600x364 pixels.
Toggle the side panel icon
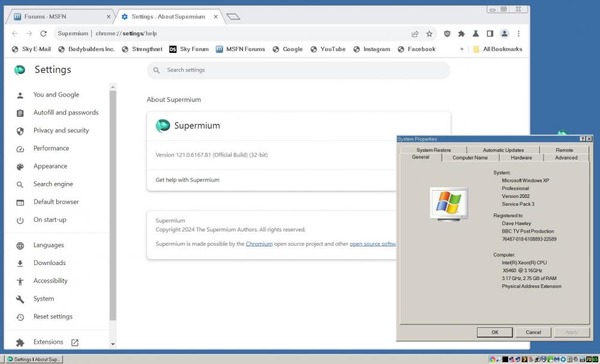point(490,34)
